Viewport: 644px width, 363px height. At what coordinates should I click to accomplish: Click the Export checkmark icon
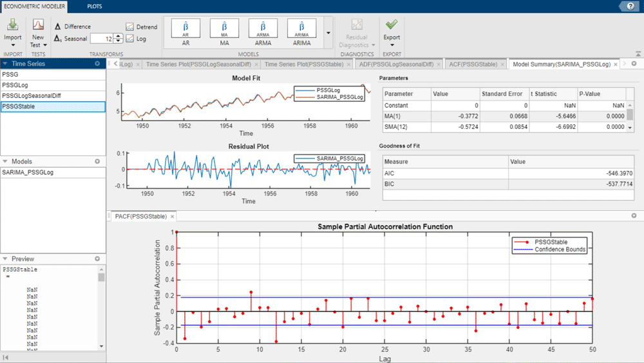point(391,26)
